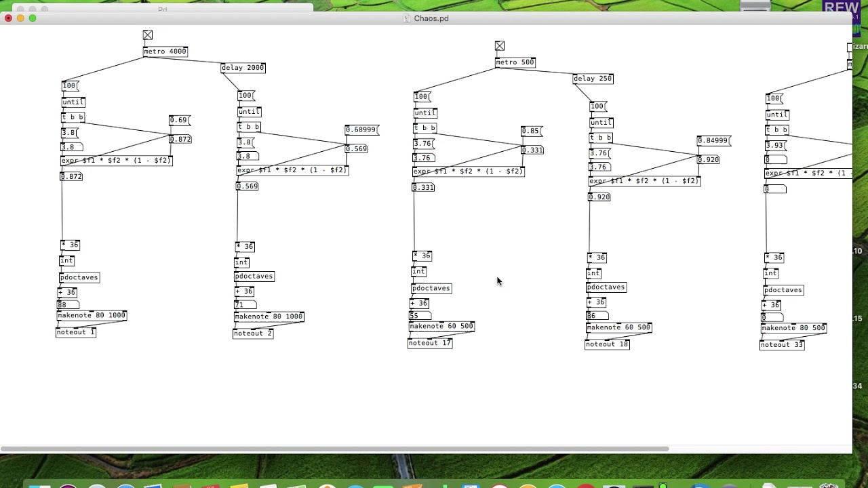Select number box 0.872 below the 0.69 message

[180, 140]
